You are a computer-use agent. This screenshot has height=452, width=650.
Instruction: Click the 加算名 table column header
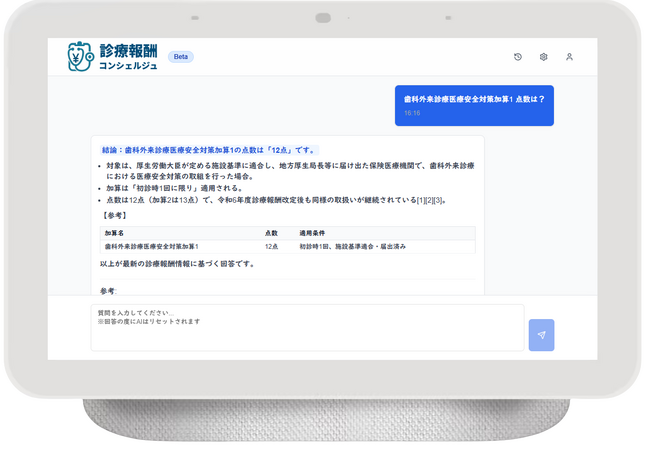coord(114,233)
